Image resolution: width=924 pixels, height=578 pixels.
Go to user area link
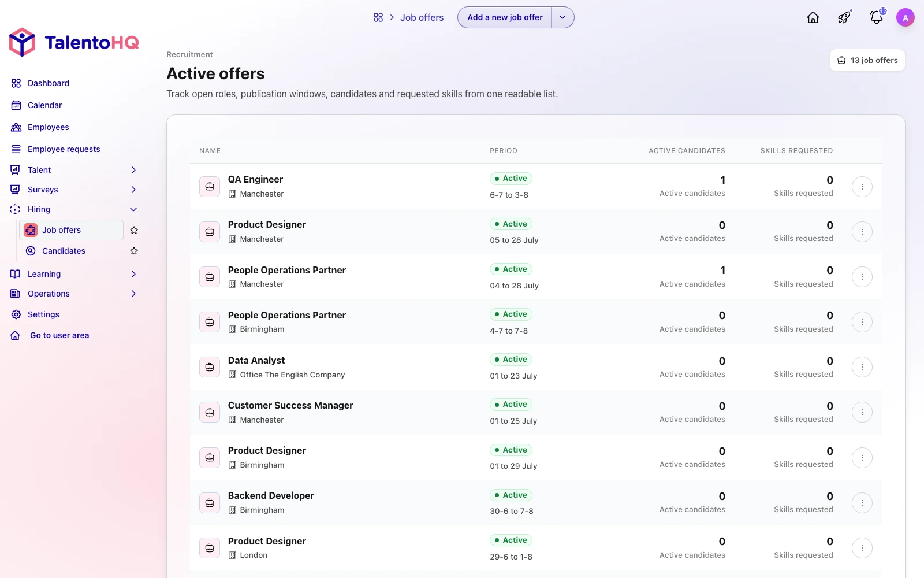click(x=59, y=335)
